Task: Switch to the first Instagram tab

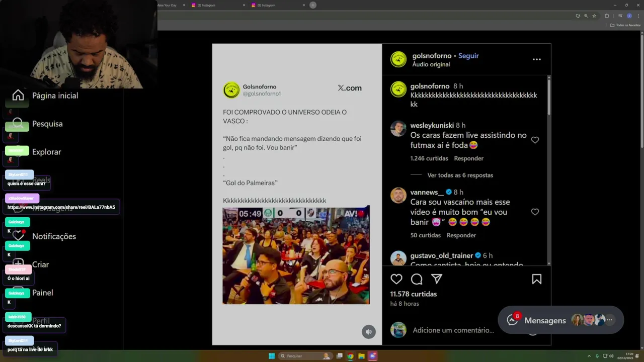Action: tap(217, 5)
